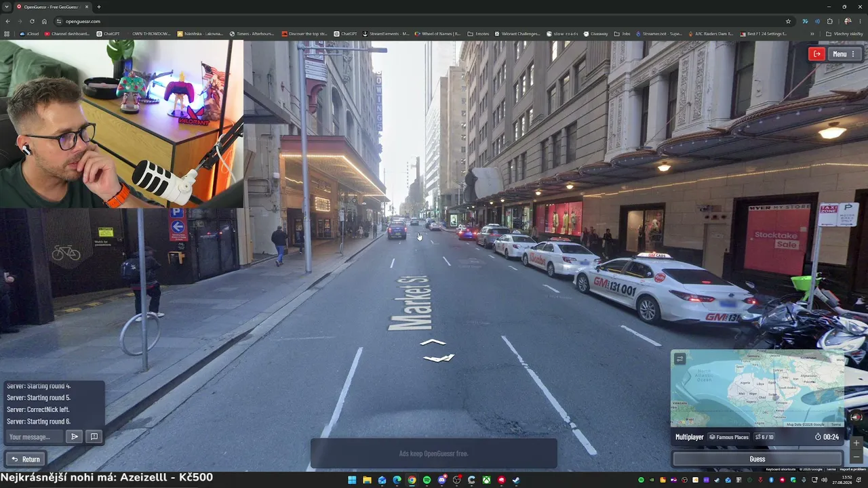The image size is (868, 488).
Task: Reload the current page
Action: [x=32, y=21]
